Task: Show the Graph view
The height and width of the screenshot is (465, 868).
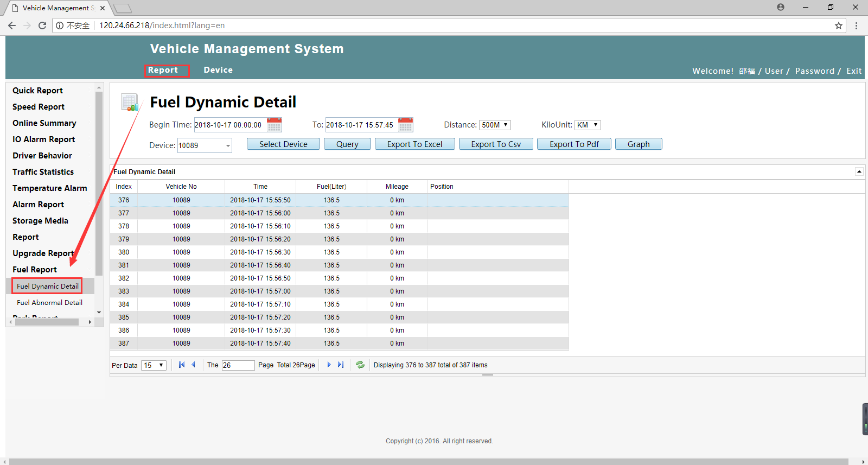Action: pyautogui.click(x=639, y=144)
